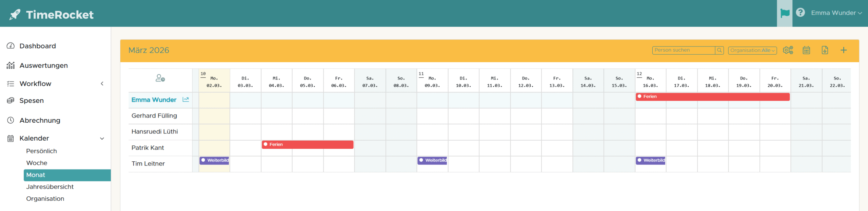The width and height of the screenshot is (868, 211).
Task: Expand the Emma Wunder user menu
Action: pyautogui.click(x=836, y=13)
